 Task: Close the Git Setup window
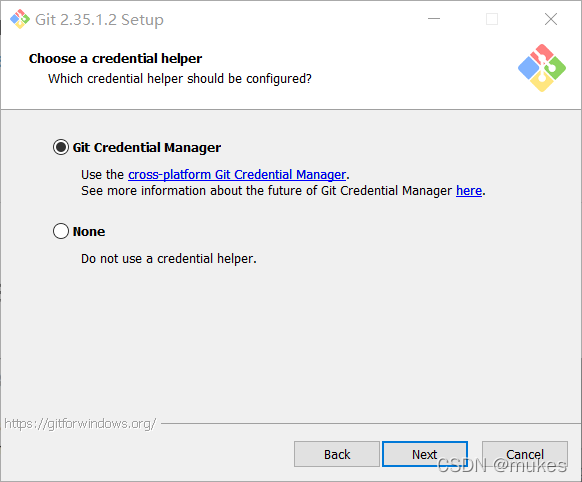551,19
